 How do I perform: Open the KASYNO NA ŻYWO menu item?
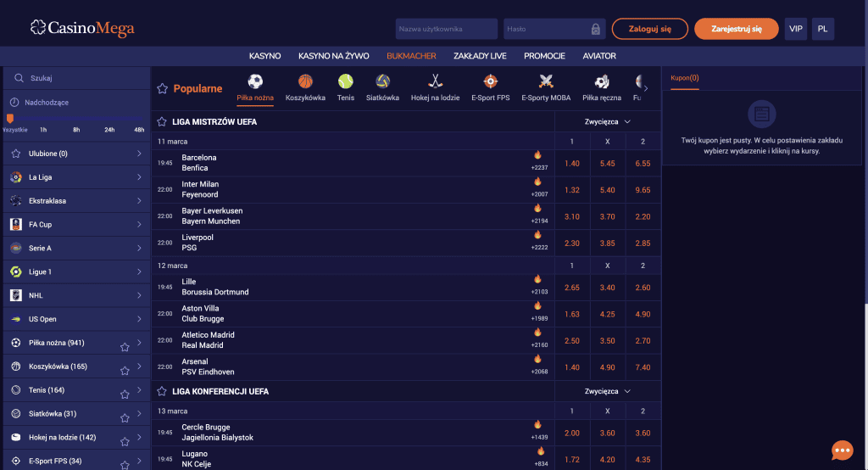pyautogui.click(x=334, y=56)
